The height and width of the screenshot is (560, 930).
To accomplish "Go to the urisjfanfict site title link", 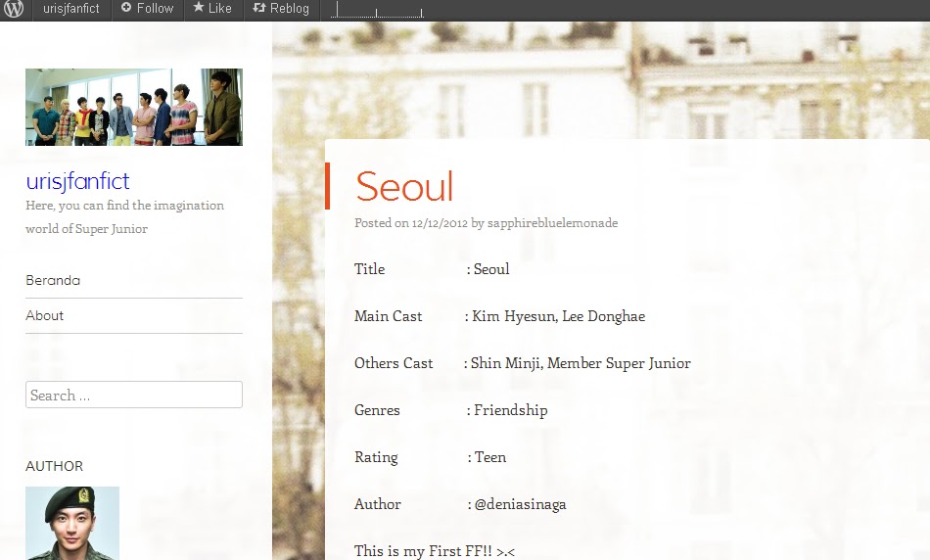I will [x=77, y=181].
